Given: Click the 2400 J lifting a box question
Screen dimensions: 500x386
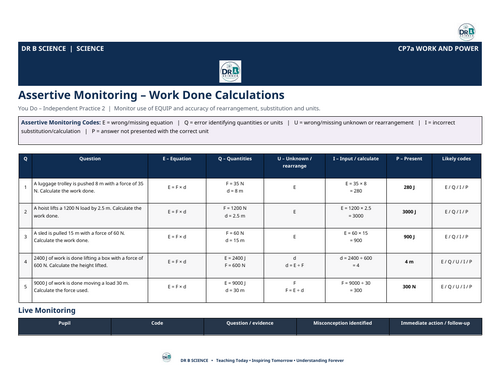Looking at the screenshot, I should (x=88, y=262).
